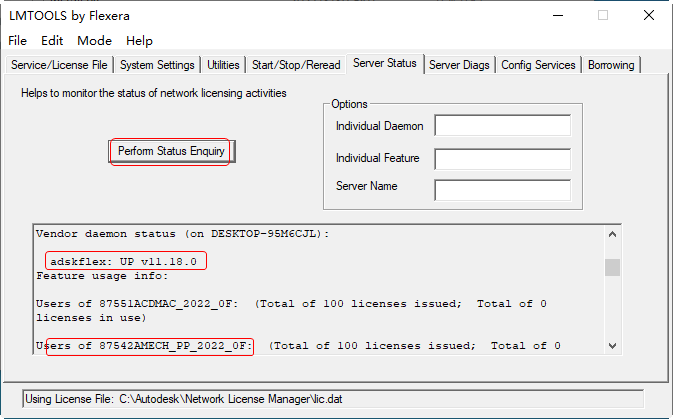
Task: Click into the Server Name field
Action: (503, 190)
